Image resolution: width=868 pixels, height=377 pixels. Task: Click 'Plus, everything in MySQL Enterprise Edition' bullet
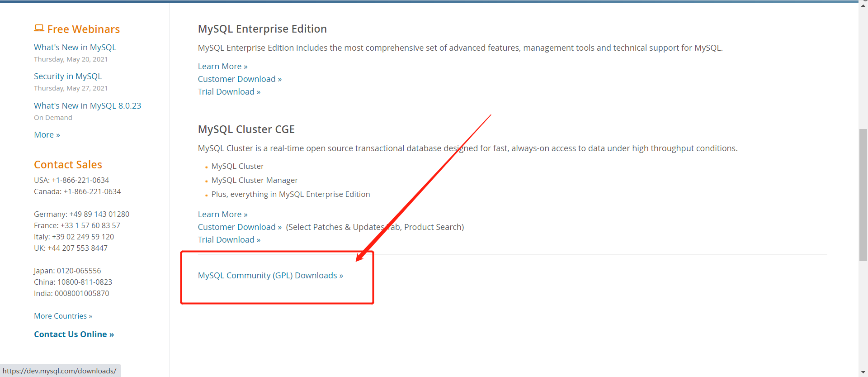point(291,195)
